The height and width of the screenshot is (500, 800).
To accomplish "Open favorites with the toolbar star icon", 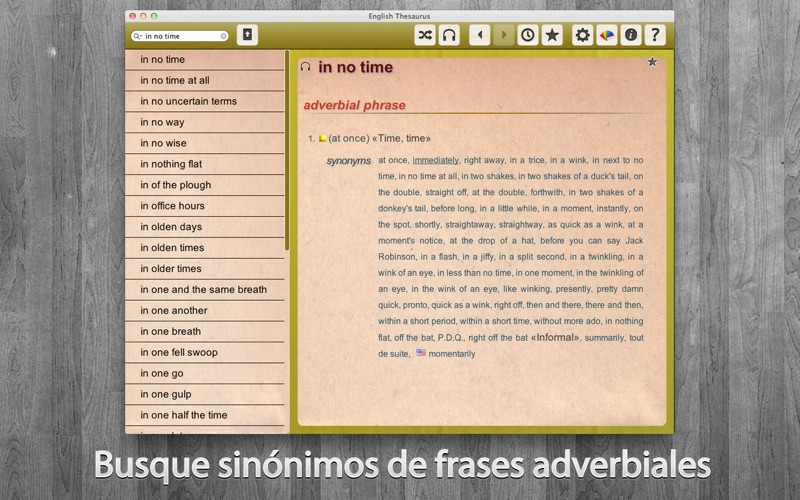I will 552,35.
